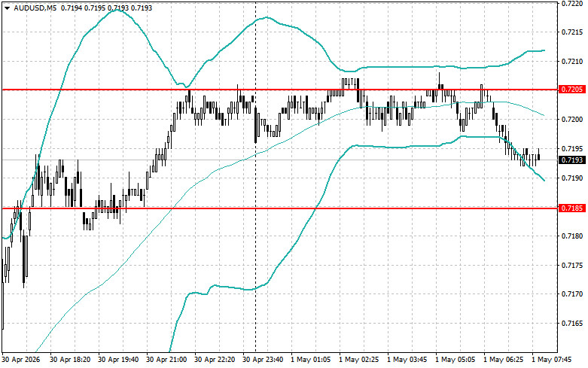
Task: Click the 0.7200 price axis label
Action: click(x=572, y=120)
